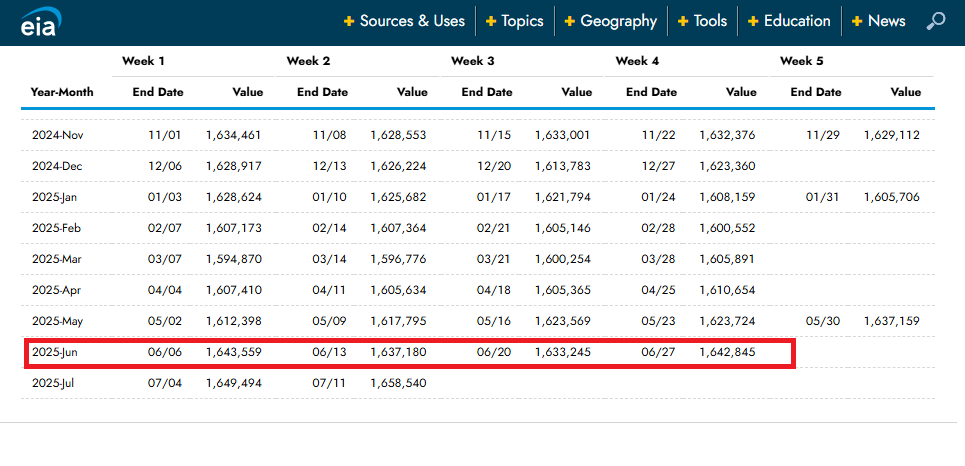The height and width of the screenshot is (466, 965).
Task: Expand the Geography menu
Action: [x=618, y=21]
